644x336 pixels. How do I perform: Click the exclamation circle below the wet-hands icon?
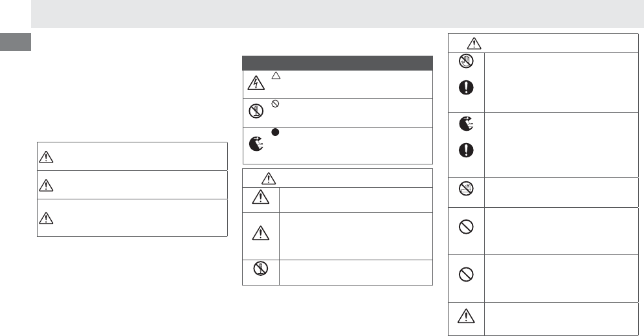click(466, 89)
